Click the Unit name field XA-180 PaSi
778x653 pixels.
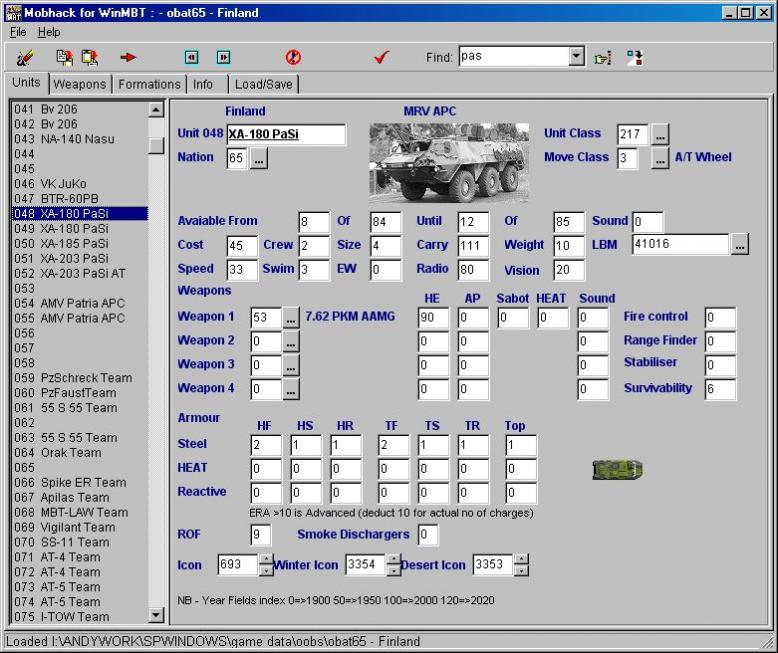pos(285,134)
